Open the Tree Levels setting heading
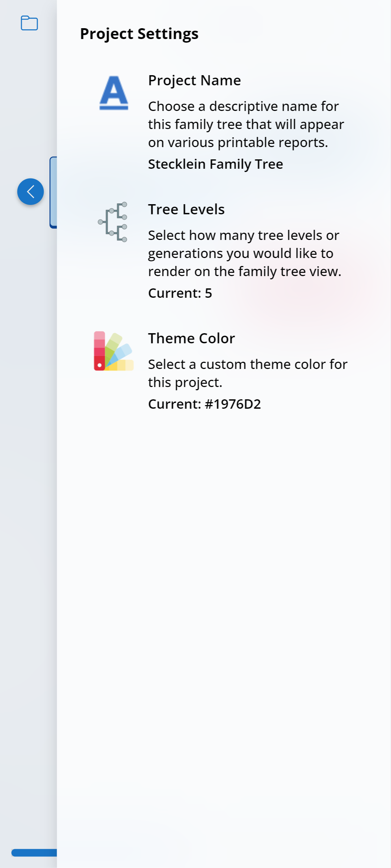Screen dimensions: 391x868 [x=186, y=209]
